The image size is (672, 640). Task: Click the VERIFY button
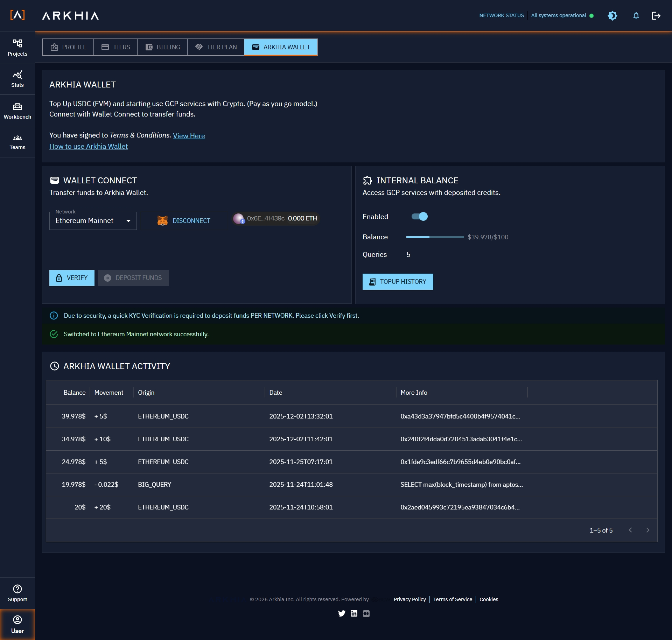[x=71, y=277]
